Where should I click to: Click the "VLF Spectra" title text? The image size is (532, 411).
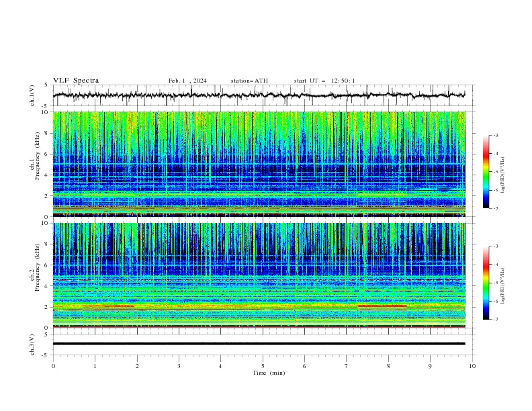point(76,81)
